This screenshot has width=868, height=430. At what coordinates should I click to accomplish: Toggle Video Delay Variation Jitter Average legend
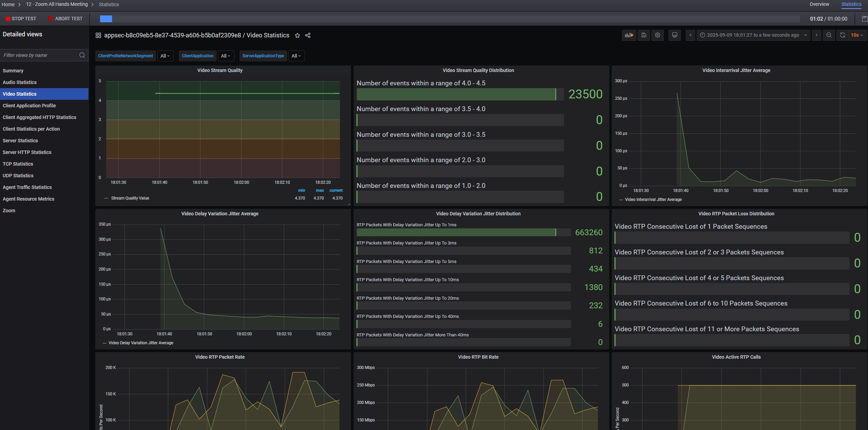point(140,343)
